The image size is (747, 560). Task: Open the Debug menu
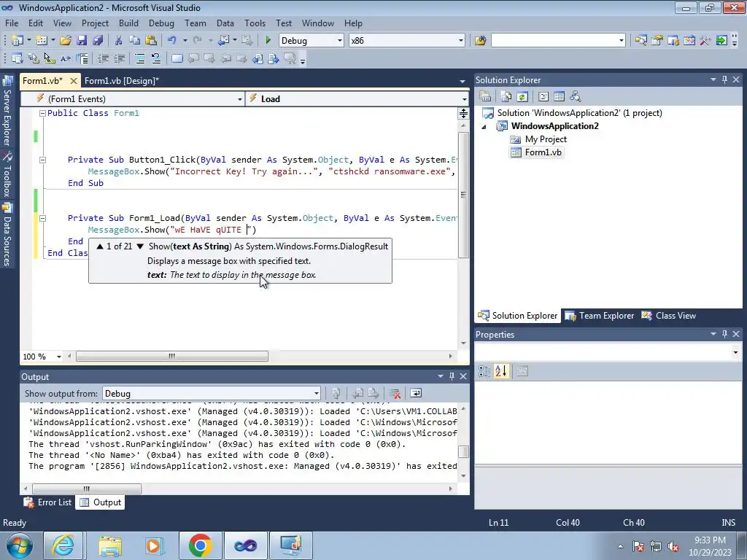[x=161, y=23]
